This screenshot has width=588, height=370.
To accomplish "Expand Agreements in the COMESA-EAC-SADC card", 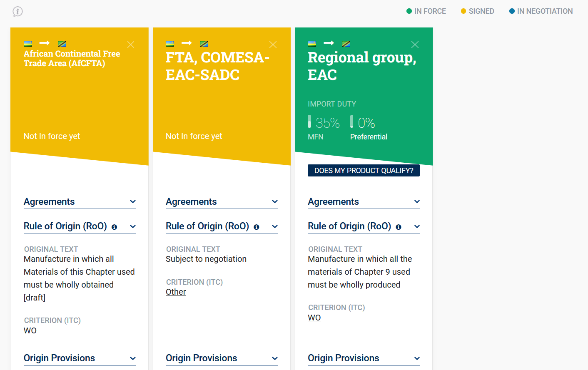I will (x=275, y=202).
